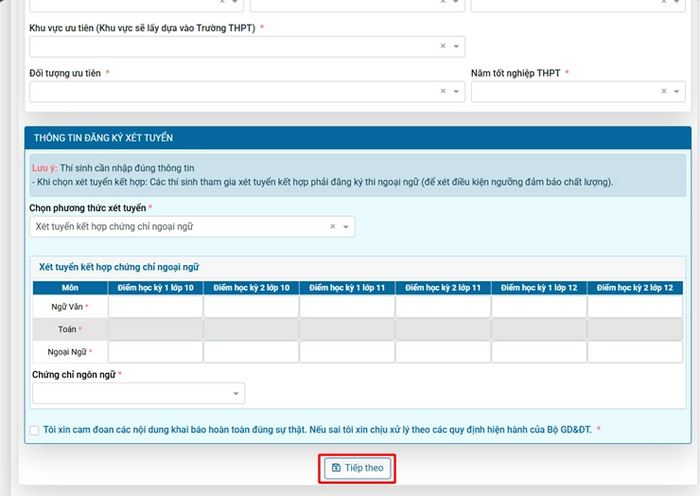Screen dimensions: 700x496
Task: Click the Môn column header
Action: click(70, 288)
